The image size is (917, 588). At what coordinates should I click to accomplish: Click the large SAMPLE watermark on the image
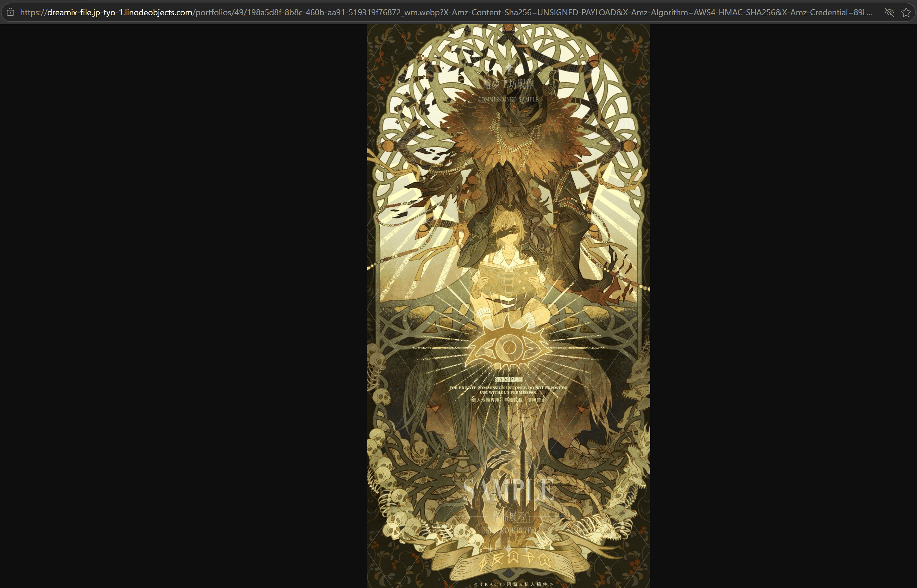[x=508, y=490]
